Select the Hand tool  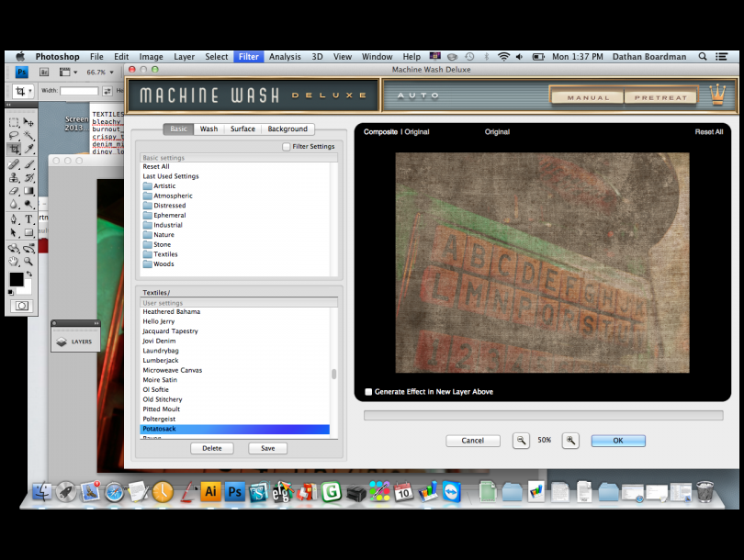click(14, 262)
